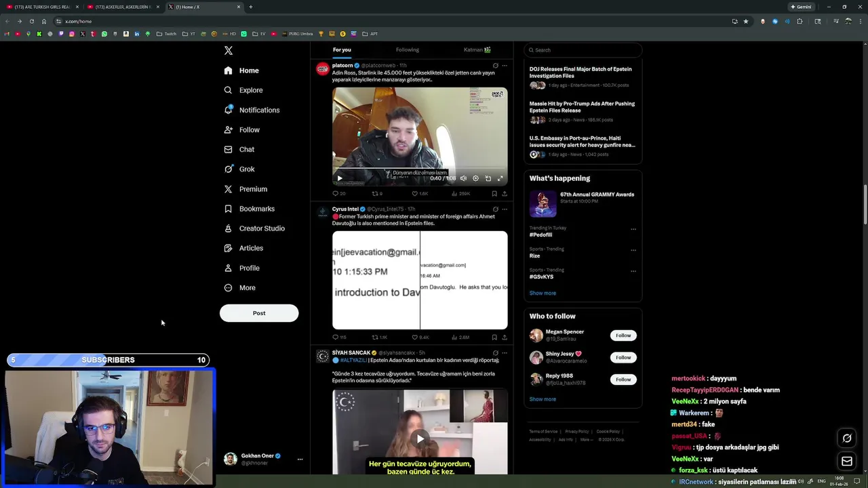The height and width of the screenshot is (488, 868).
Task: Open Explore in X sidebar
Action: 243,90
